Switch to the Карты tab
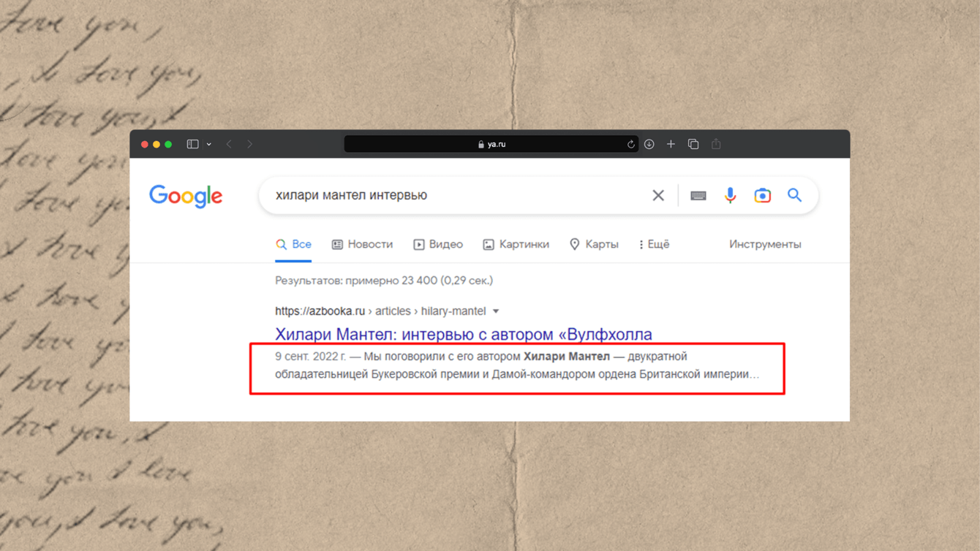The image size is (980, 551). click(x=594, y=244)
